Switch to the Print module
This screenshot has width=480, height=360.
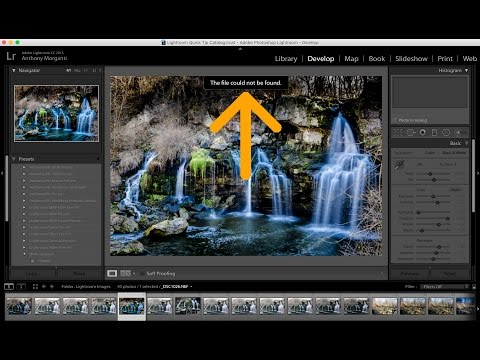point(445,59)
